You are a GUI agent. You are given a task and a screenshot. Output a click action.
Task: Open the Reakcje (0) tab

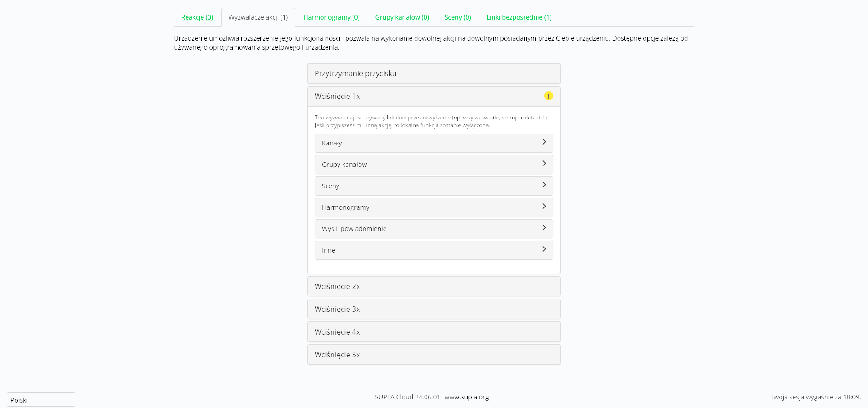197,17
